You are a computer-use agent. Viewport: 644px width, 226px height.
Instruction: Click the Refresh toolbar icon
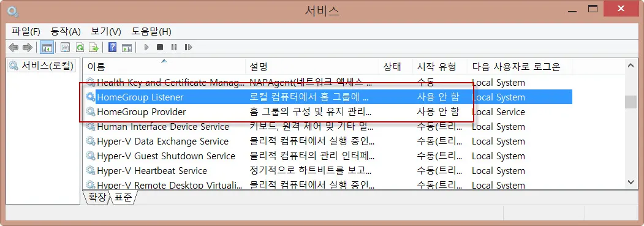[x=80, y=48]
